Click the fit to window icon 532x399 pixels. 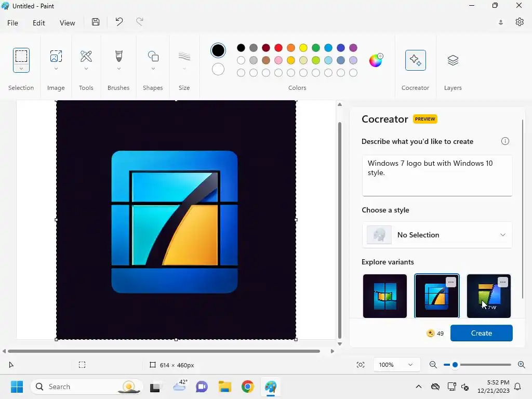click(361, 365)
